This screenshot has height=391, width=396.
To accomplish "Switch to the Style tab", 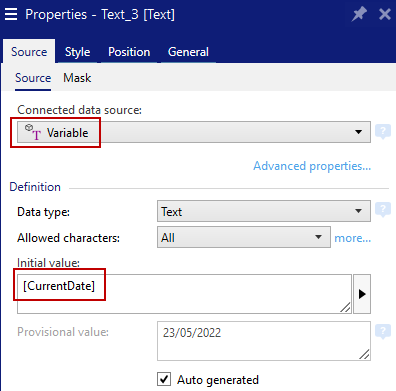I will [77, 52].
